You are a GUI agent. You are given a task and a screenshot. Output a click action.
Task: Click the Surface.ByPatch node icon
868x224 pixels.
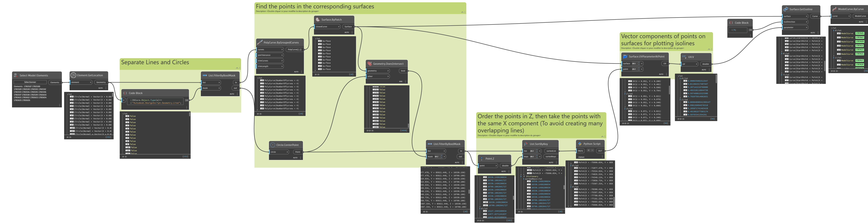coord(318,19)
